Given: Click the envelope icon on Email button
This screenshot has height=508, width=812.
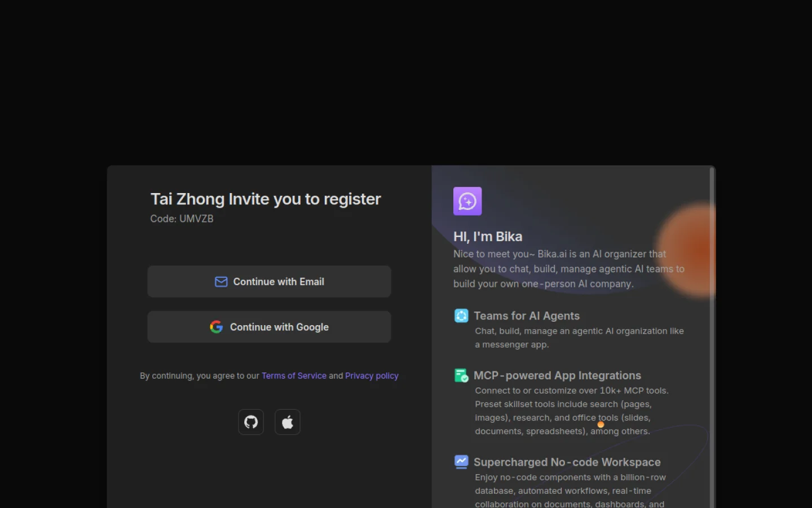Looking at the screenshot, I should pyautogui.click(x=221, y=282).
